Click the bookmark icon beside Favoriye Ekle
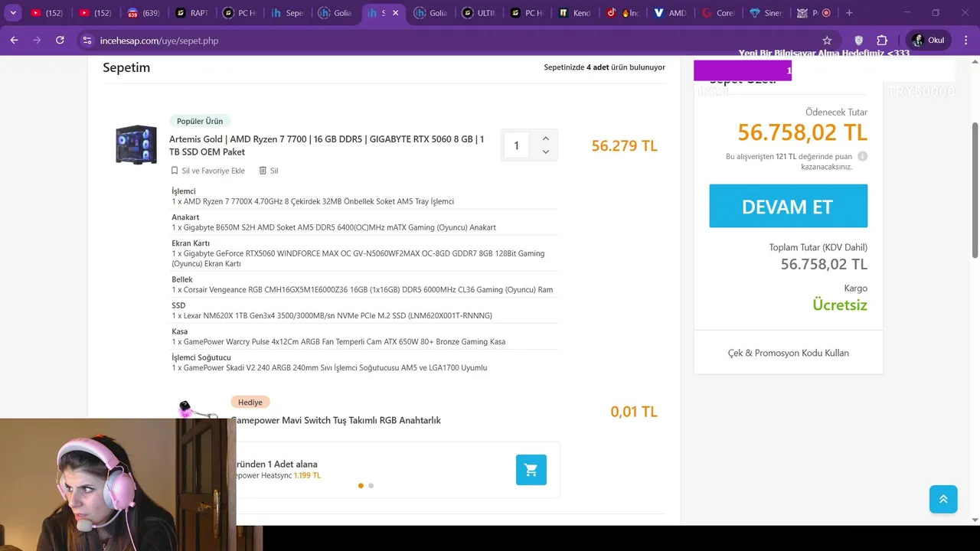Screen dimensions: 980x551 click(175, 171)
